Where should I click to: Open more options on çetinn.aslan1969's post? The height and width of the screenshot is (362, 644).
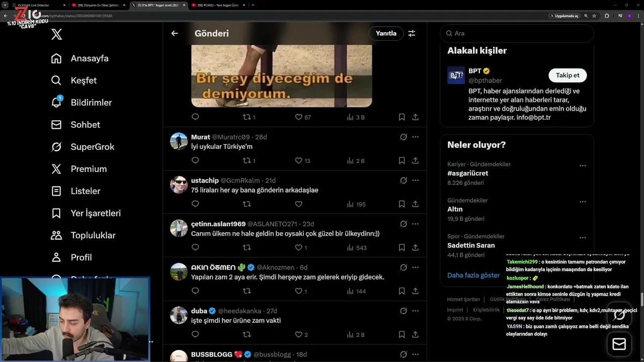[416, 224]
